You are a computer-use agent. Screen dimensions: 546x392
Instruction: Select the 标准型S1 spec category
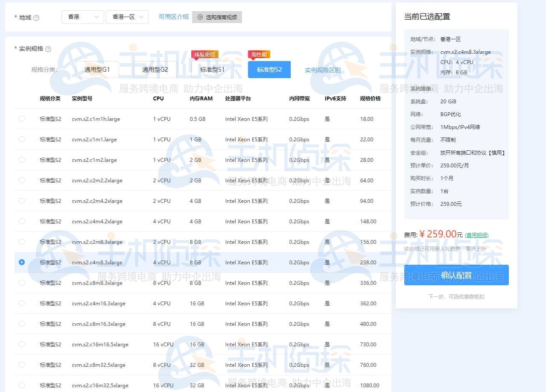(212, 70)
